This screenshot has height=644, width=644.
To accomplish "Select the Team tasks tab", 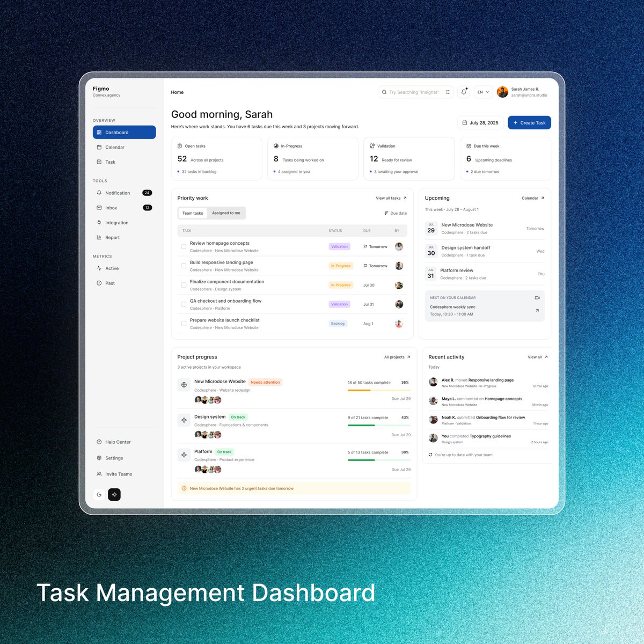I will (x=193, y=213).
